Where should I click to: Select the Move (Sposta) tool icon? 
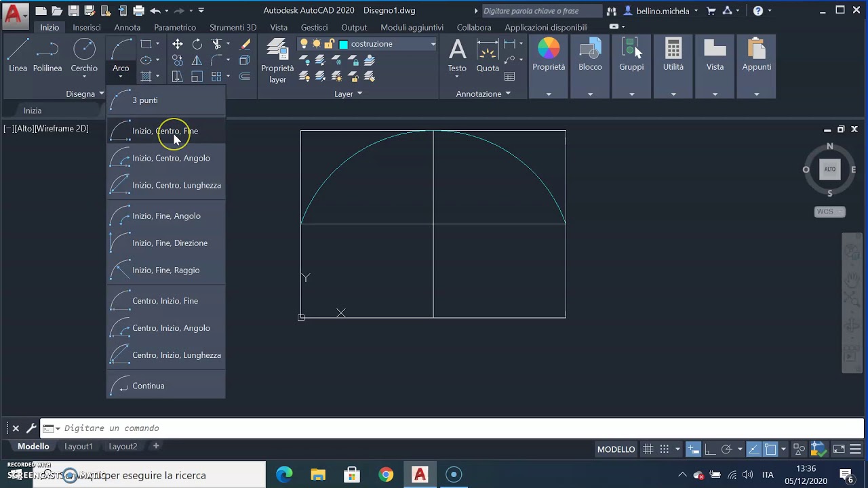tap(178, 44)
